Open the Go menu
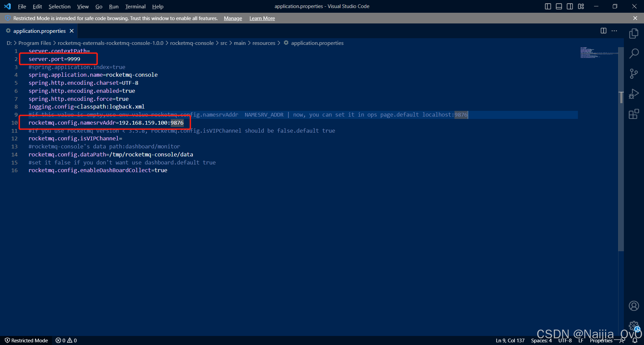The height and width of the screenshot is (345, 644). 99,6
